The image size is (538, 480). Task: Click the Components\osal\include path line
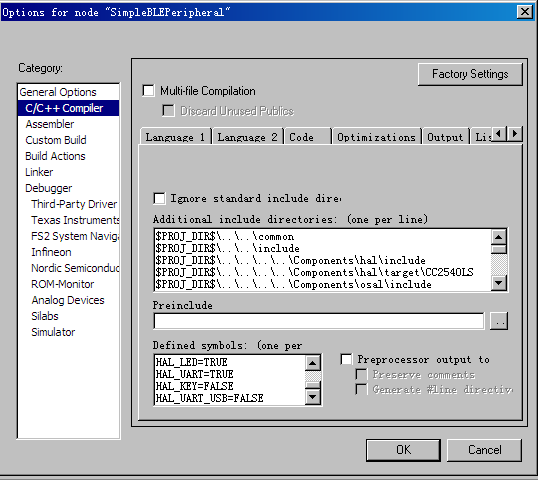pyautogui.click(x=293, y=284)
